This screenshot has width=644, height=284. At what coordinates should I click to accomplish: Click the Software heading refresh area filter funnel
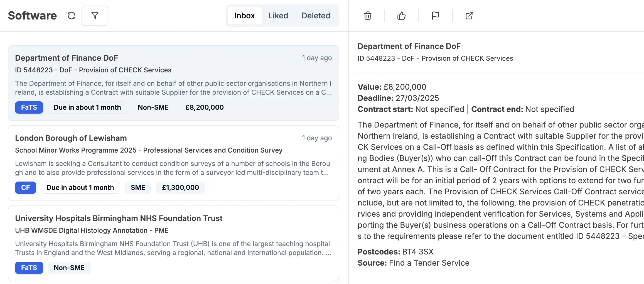pyautogui.click(x=95, y=16)
